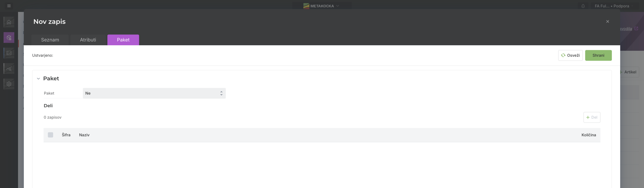Image resolution: width=644 pixels, height=188 pixels.
Task: Switch to the Atributi tab
Action: (88, 40)
